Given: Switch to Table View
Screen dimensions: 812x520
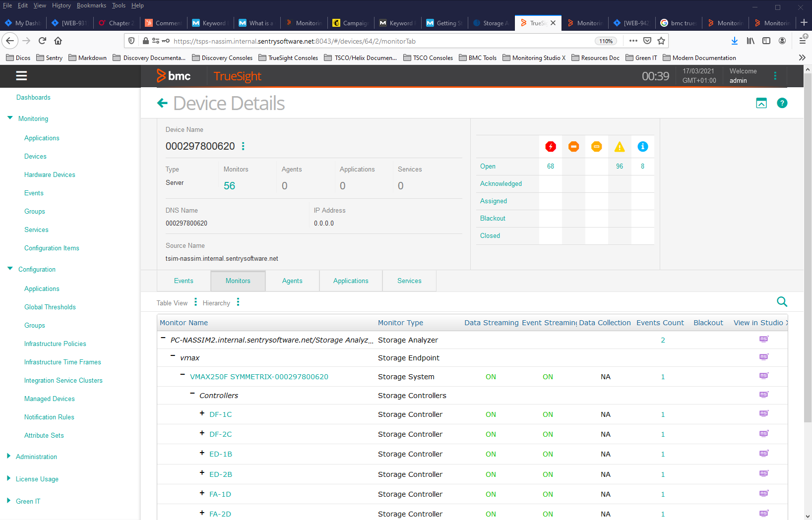Looking at the screenshot, I should point(172,303).
